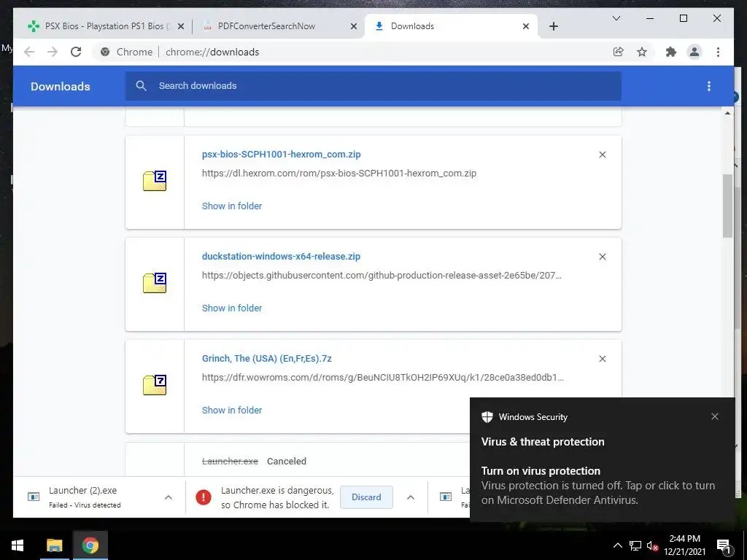Open the Windows Start menu

point(18,545)
